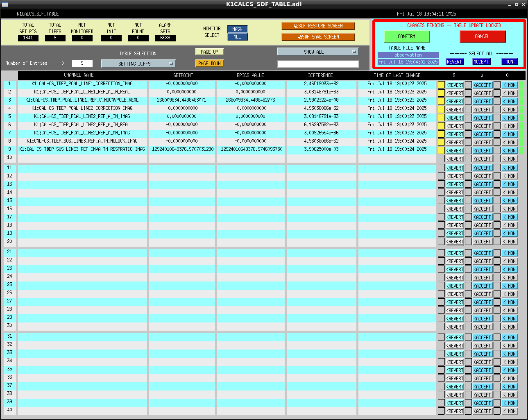Click REVERT on row 20
Image resolution: width=528 pixels, height=420 pixels.
coord(455,241)
